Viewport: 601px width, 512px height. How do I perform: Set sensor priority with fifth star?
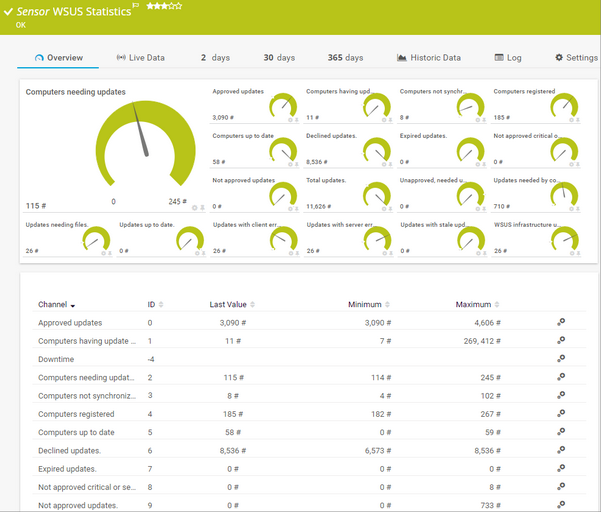coord(179,6)
